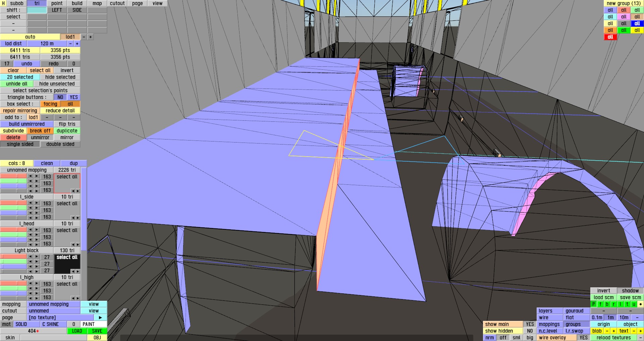
Task: Select the 10m grid size
Action: click(624, 318)
